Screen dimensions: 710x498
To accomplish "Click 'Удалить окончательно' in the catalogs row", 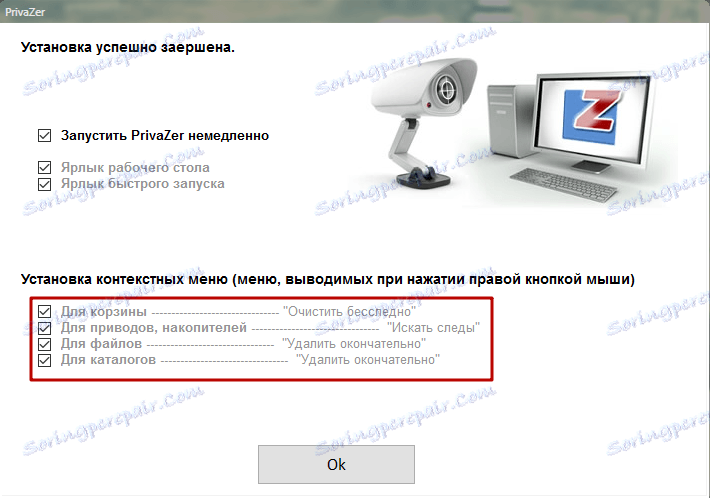I will coord(368,360).
